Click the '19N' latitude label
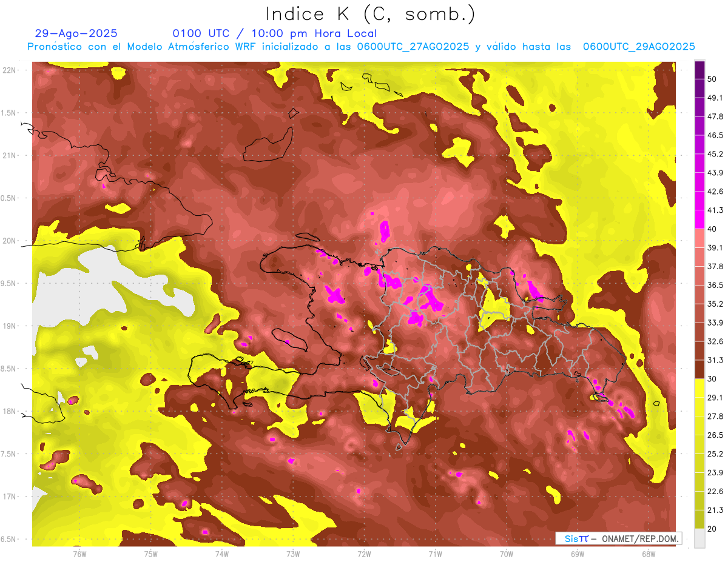This screenshot has width=728, height=562. coord(10,326)
